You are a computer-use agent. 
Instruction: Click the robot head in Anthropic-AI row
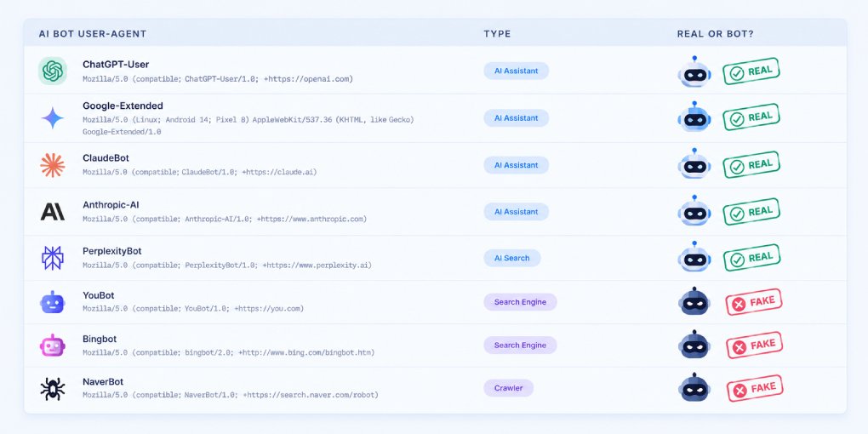[x=694, y=211]
